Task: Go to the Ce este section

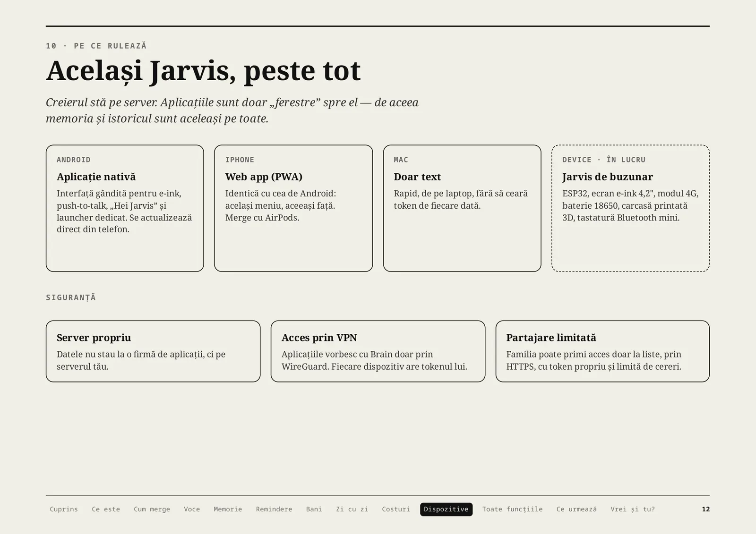Action: tap(106, 509)
